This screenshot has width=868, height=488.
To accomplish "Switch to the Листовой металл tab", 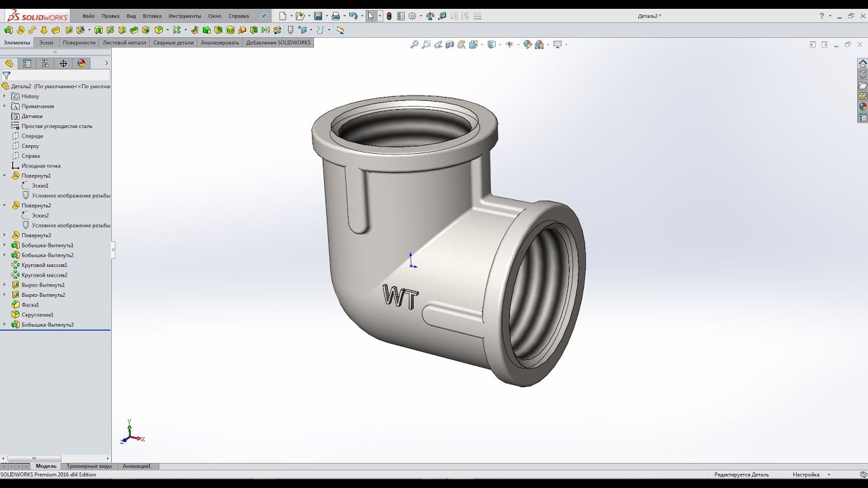I will (x=124, y=43).
